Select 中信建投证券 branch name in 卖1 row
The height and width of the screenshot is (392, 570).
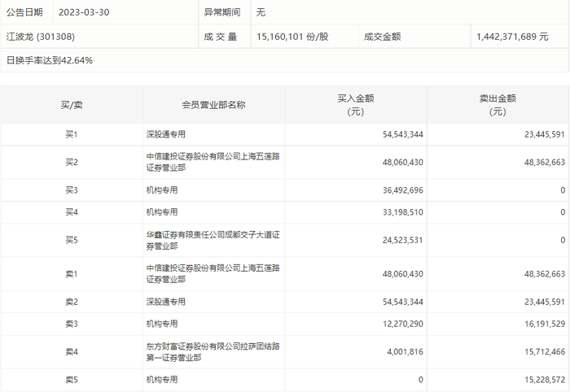click(x=213, y=274)
